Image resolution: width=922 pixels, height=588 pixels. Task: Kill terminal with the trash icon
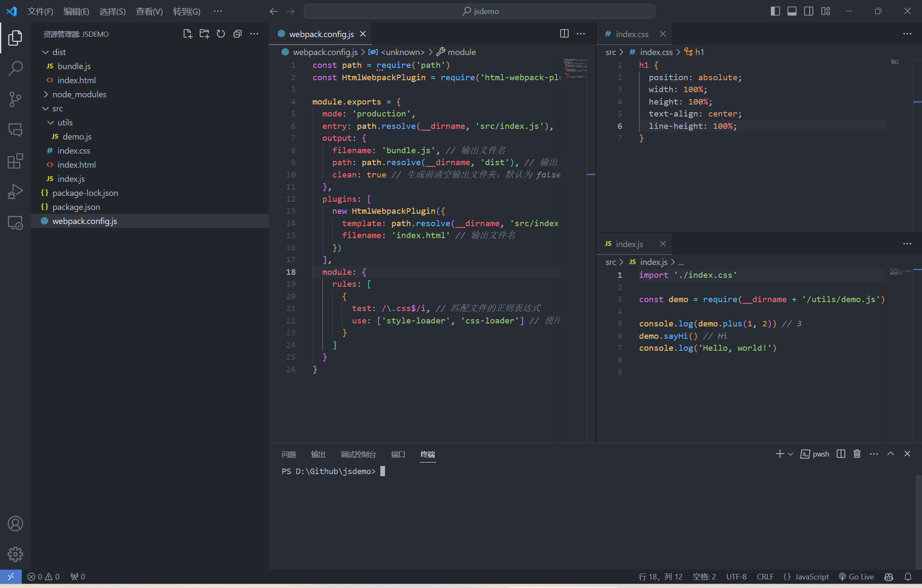(x=857, y=454)
